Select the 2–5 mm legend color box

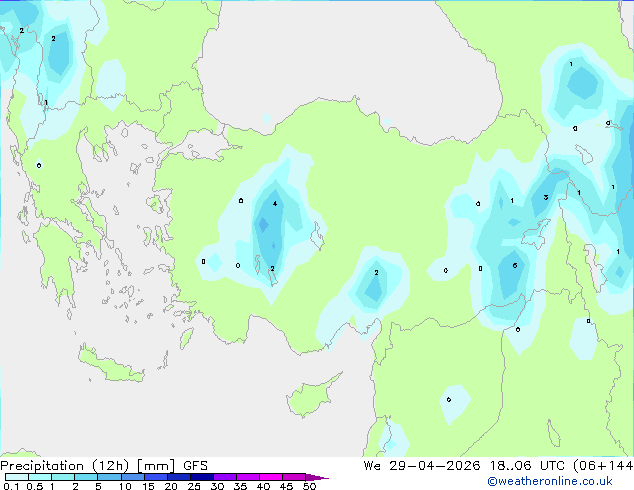tap(86, 477)
